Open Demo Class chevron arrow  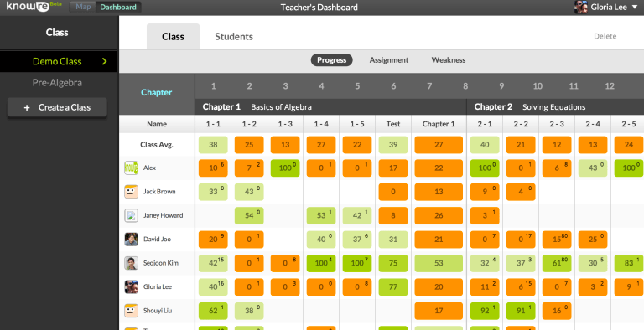104,62
